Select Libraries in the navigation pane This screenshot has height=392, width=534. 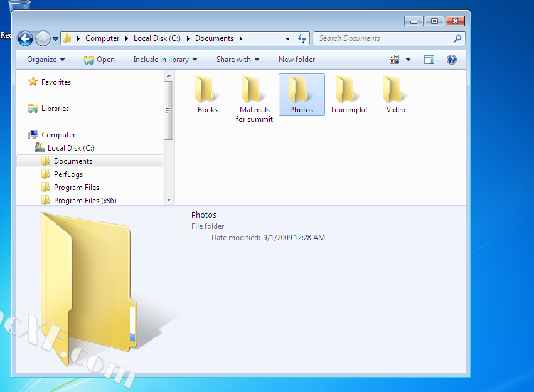55,109
